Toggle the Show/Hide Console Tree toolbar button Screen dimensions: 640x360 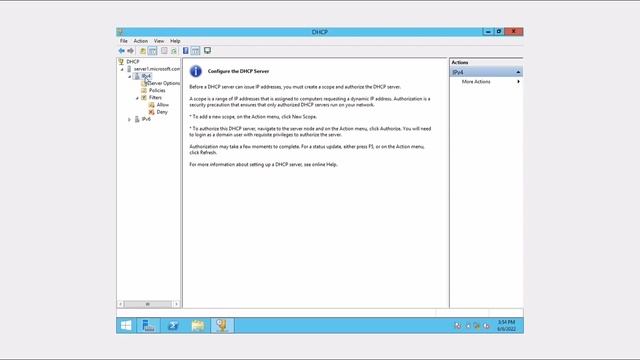(152, 51)
